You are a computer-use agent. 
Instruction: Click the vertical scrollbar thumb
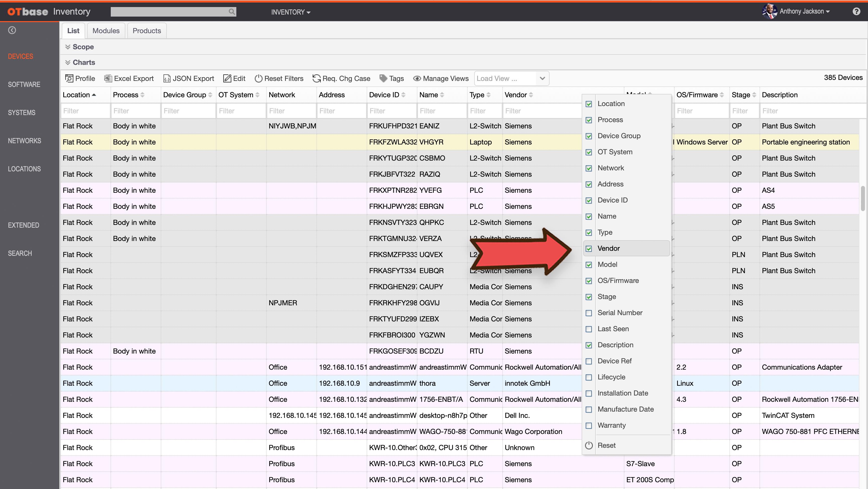point(863,198)
